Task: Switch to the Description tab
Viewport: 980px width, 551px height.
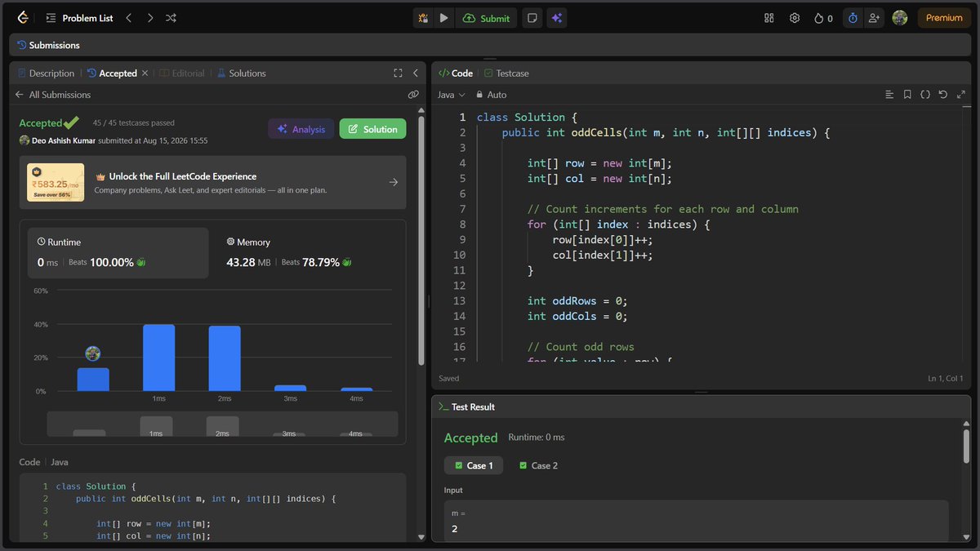Action: [46, 73]
